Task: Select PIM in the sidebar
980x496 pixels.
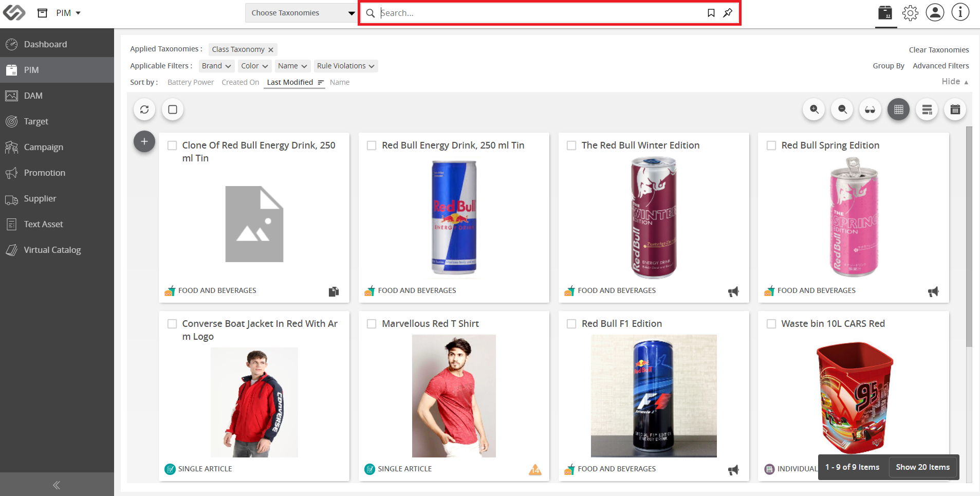Action: click(57, 70)
